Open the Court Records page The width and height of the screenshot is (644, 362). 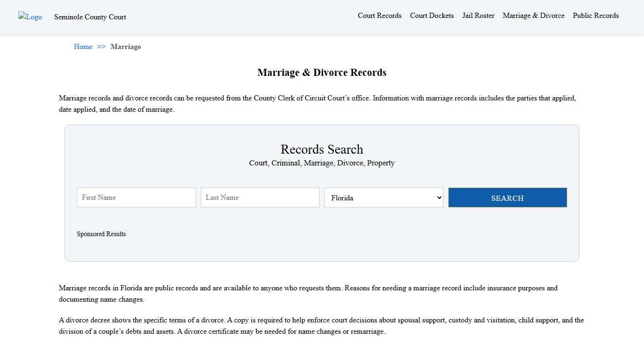(x=380, y=16)
